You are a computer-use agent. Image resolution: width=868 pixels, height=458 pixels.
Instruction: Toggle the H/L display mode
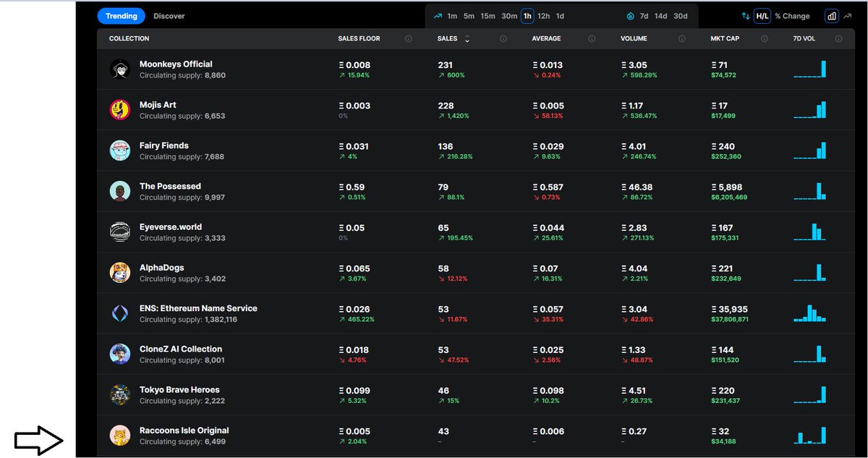click(x=762, y=16)
